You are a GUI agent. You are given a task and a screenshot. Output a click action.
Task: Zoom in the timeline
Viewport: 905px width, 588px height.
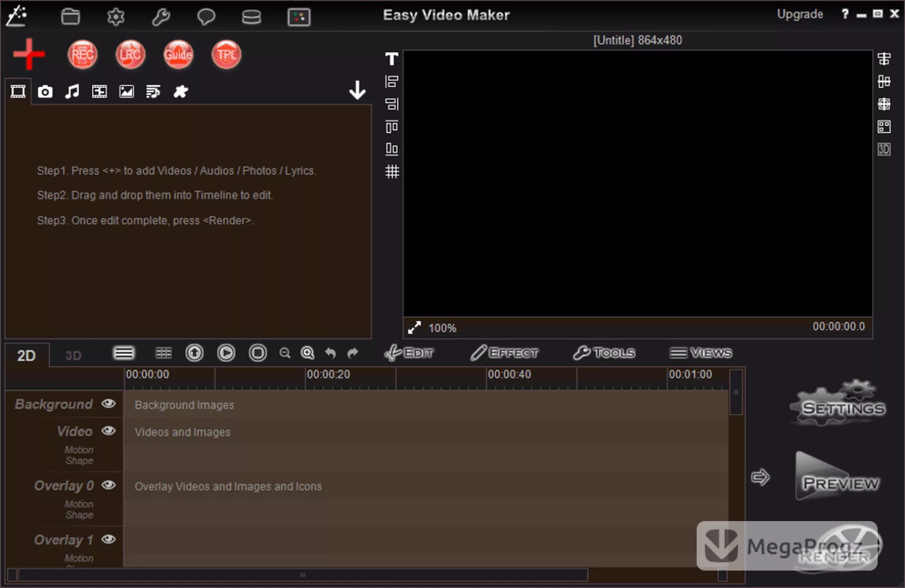coord(308,353)
